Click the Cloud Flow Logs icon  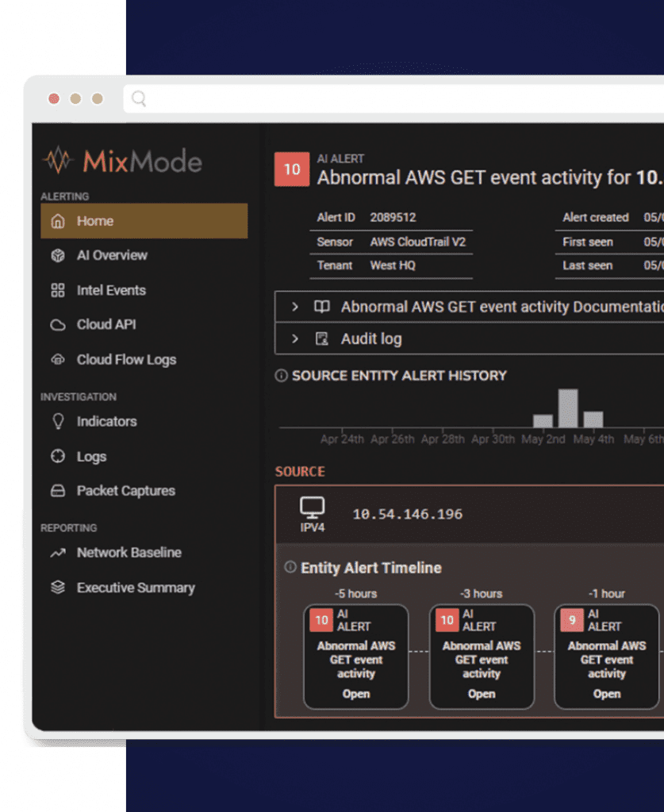click(x=58, y=359)
